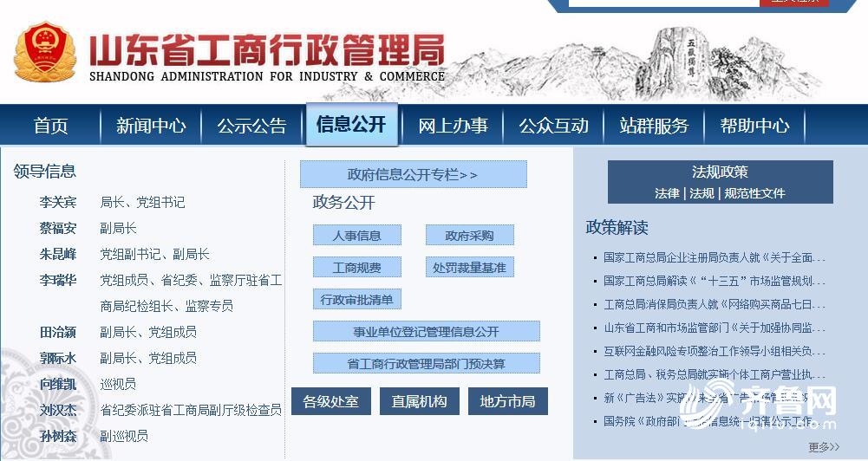Open article 工商总局消保局负责人就《网络购买商品七日
This screenshot has width=868, height=461.
click(715, 304)
